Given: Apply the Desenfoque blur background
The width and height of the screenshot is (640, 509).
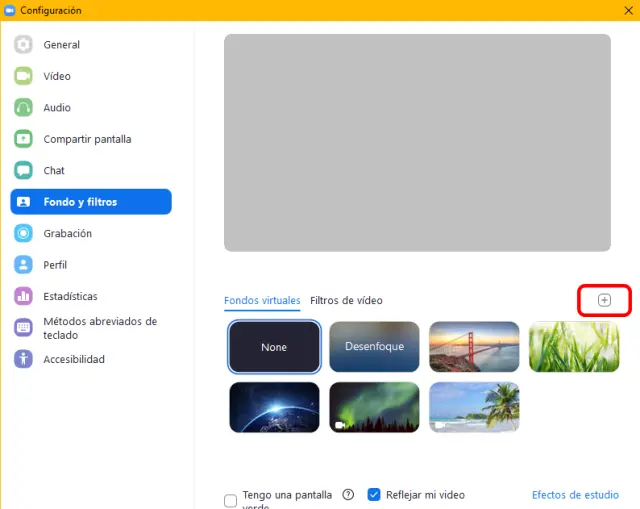Looking at the screenshot, I should point(374,346).
